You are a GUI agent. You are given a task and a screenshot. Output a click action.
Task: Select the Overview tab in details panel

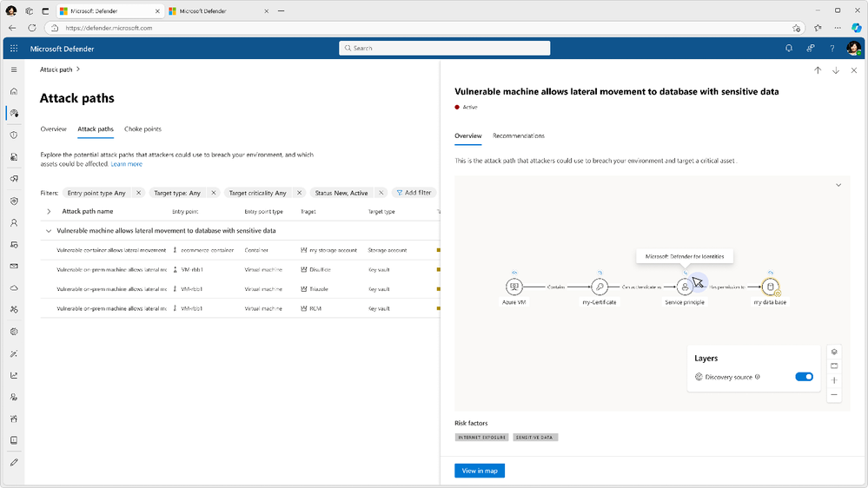click(467, 135)
